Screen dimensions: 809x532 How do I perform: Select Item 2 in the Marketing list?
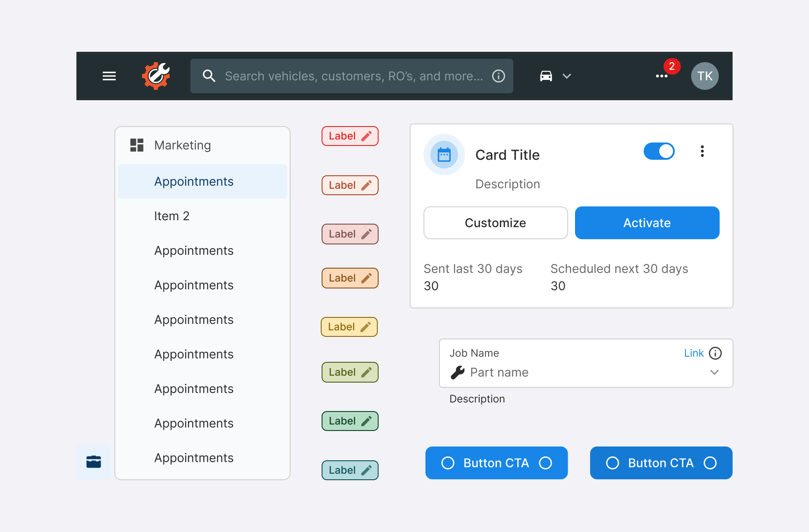171,215
